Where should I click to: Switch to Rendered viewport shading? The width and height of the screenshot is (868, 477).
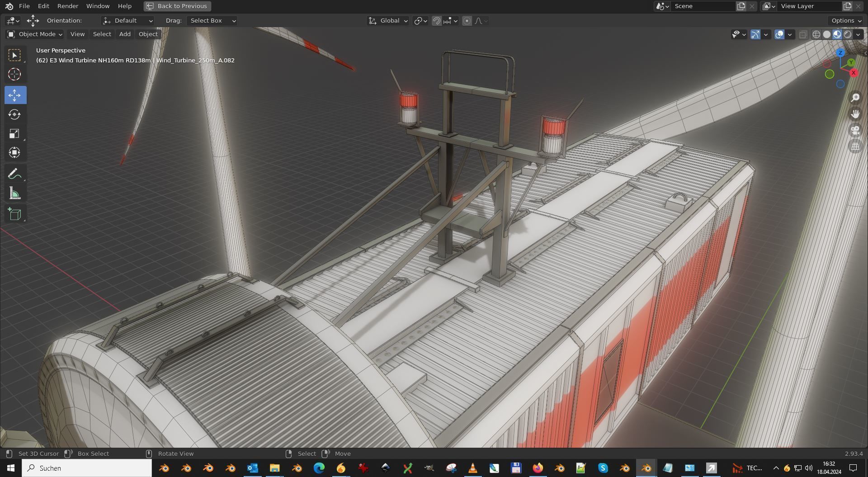[848, 34]
